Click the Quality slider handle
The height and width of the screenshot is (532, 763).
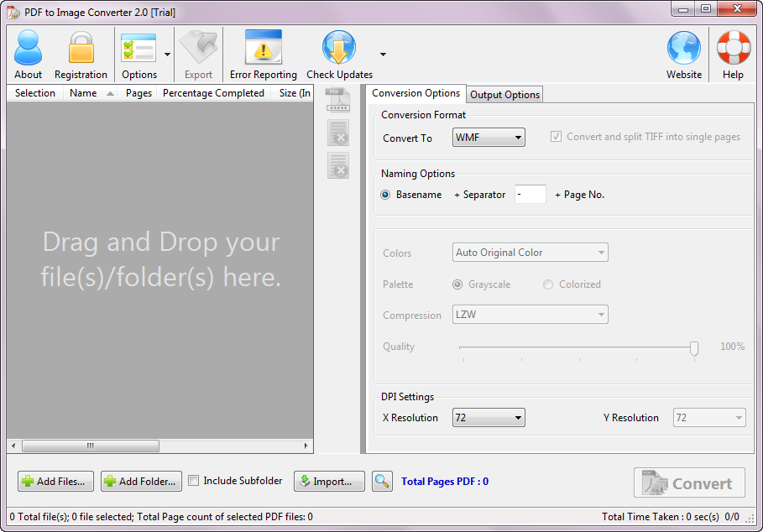(x=694, y=348)
